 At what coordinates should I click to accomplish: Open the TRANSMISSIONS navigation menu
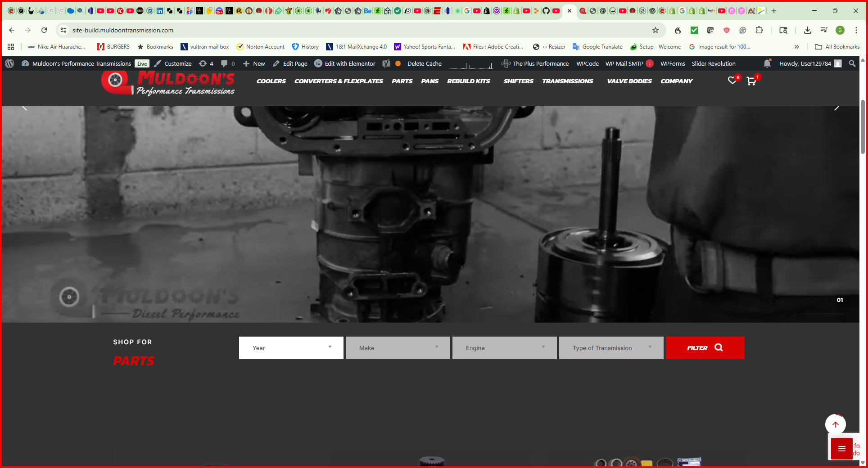coord(568,81)
